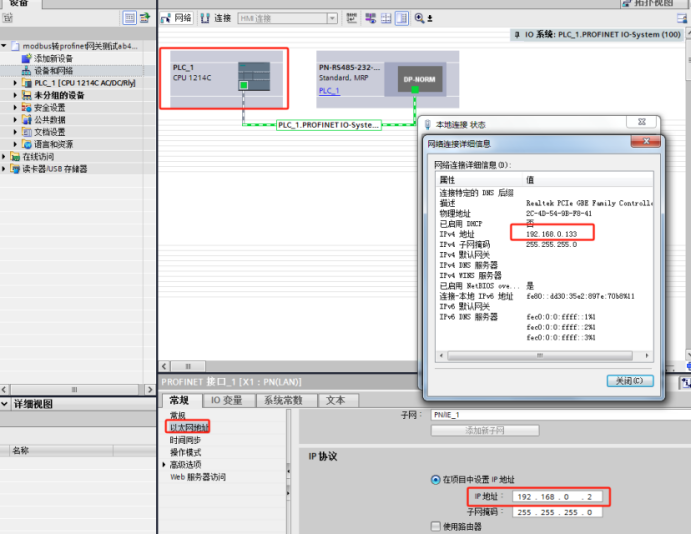Screen dimensions: 692x535
Task: Click the grid table icon in network toolbar
Action: pyautogui.click(x=386, y=18)
